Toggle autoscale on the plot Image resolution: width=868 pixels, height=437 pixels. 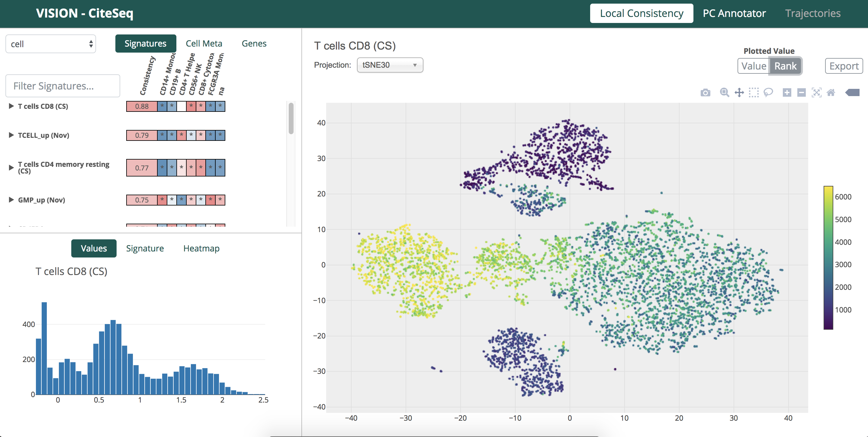pos(817,92)
